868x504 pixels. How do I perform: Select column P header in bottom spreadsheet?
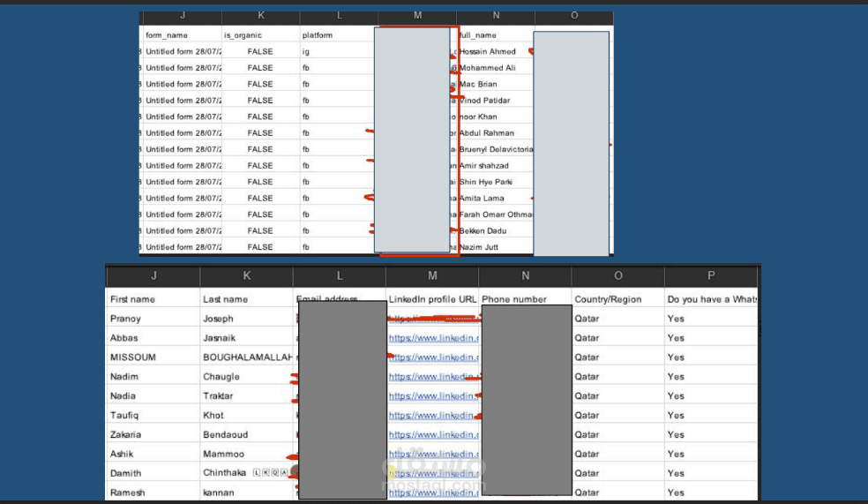tap(711, 275)
